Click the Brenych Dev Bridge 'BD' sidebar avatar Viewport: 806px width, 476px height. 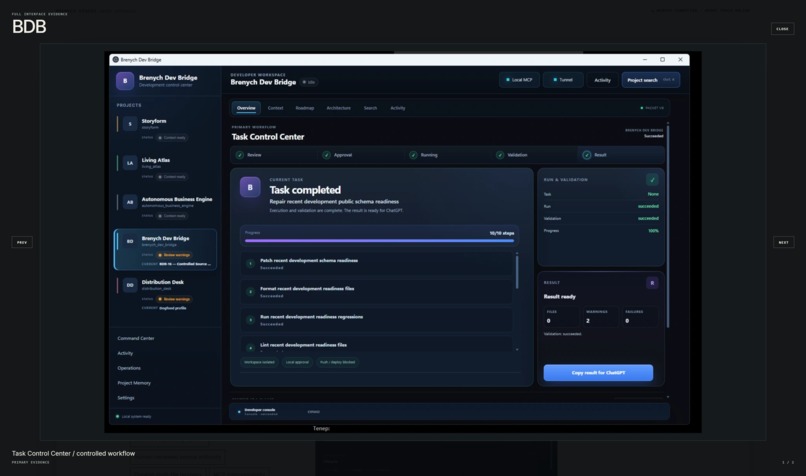(x=130, y=241)
